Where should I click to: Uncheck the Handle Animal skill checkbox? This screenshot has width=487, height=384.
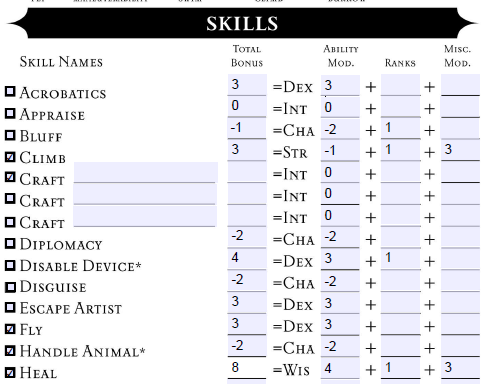[x=10, y=351]
